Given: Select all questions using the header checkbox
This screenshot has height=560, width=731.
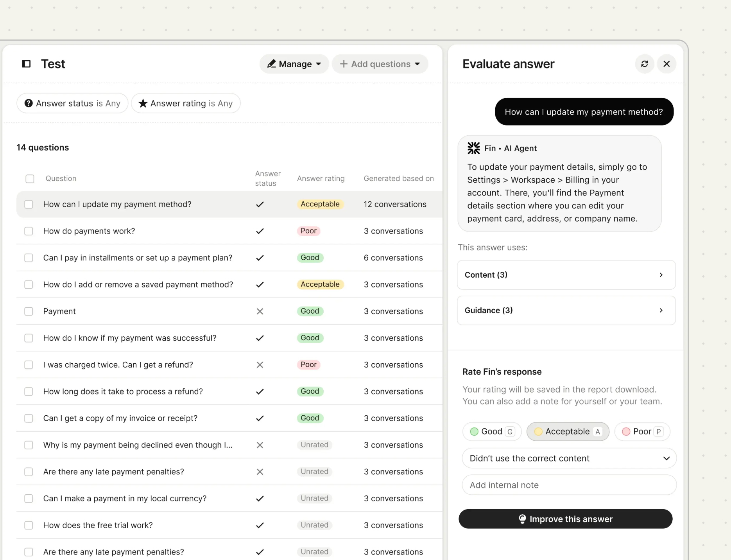Looking at the screenshot, I should click(30, 178).
